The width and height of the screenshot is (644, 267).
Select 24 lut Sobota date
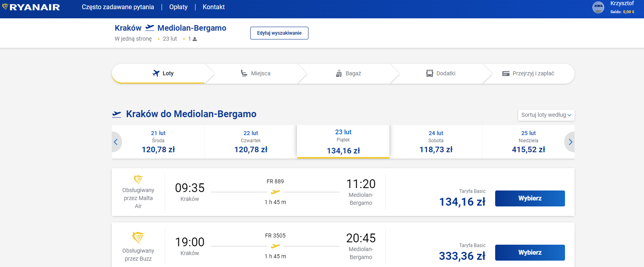[436, 142]
